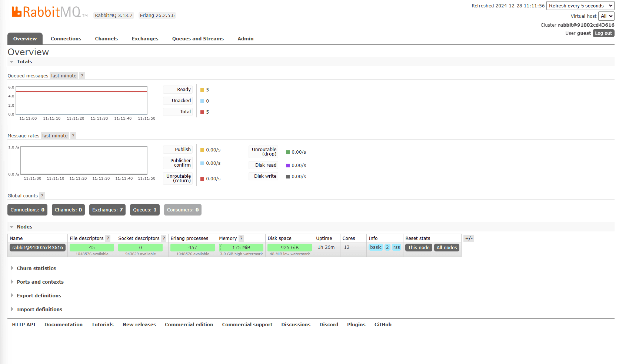Toggle the Publisher confirm legend label
This screenshot has height=364, width=619.
(x=178, y=163)
